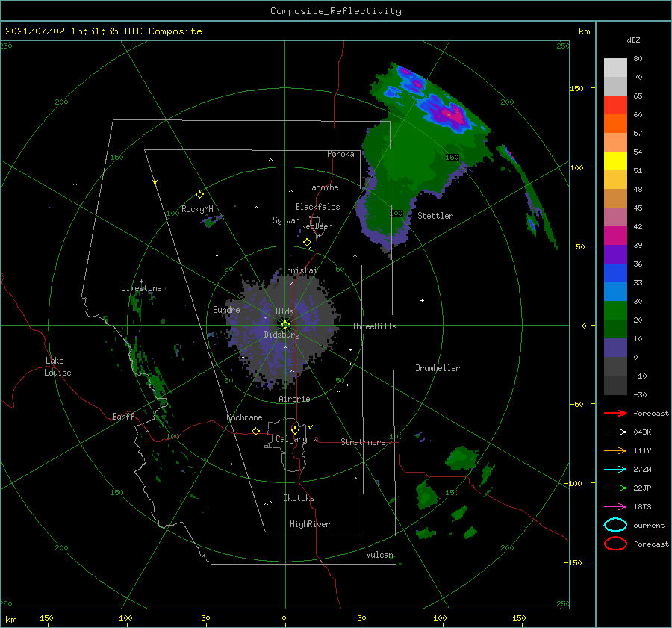Select the orange 60-57 dBZ color swatch
The height and width of the screenshot is (628, 672).
615,124
